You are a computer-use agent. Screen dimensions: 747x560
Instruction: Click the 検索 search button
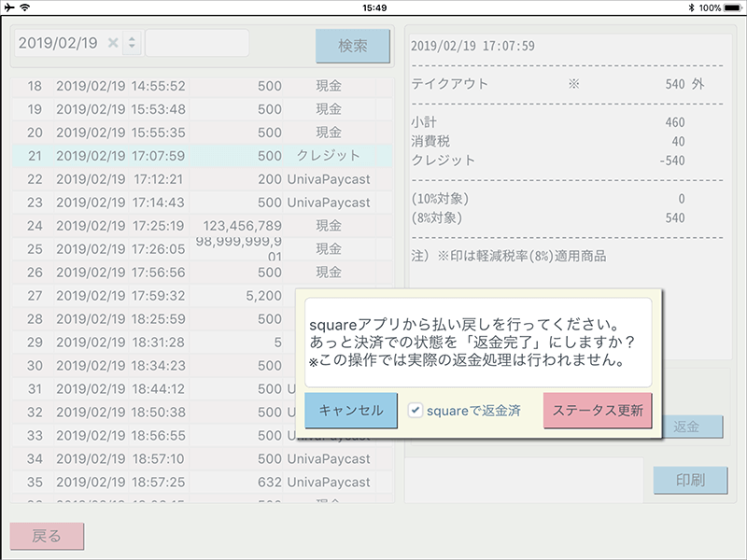pos(352,45)
